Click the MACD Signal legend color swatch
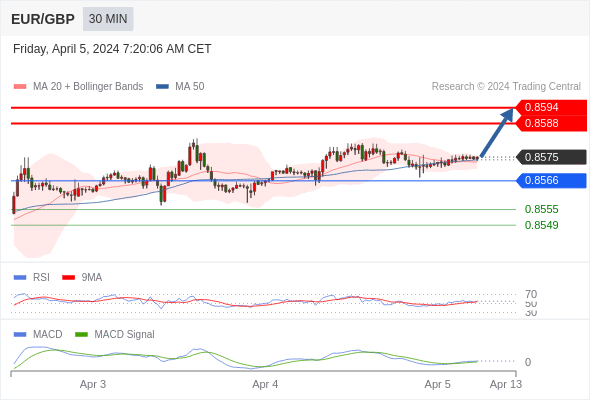Image resolution: width=590 pixels, height=400 pixels. [x=81, y=335]
